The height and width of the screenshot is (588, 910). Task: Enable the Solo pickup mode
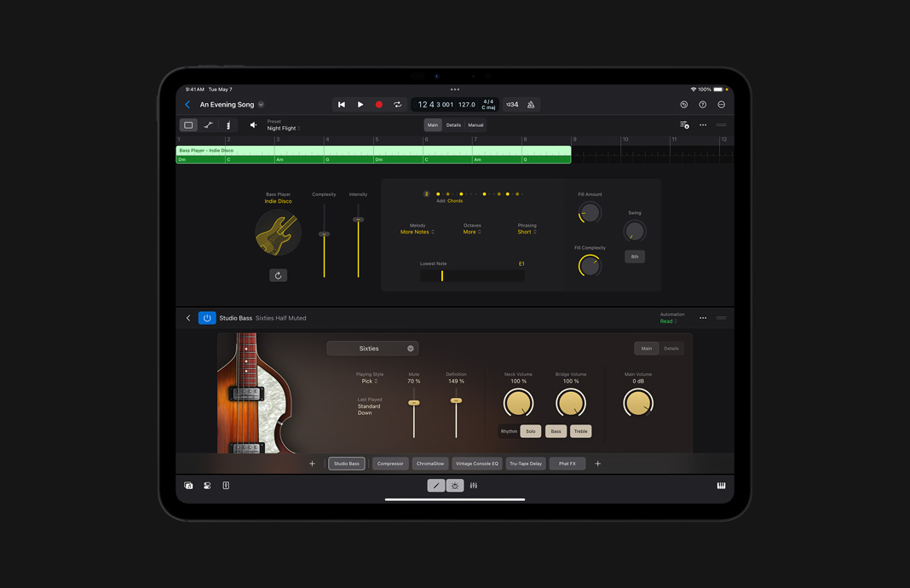[530, 431]
